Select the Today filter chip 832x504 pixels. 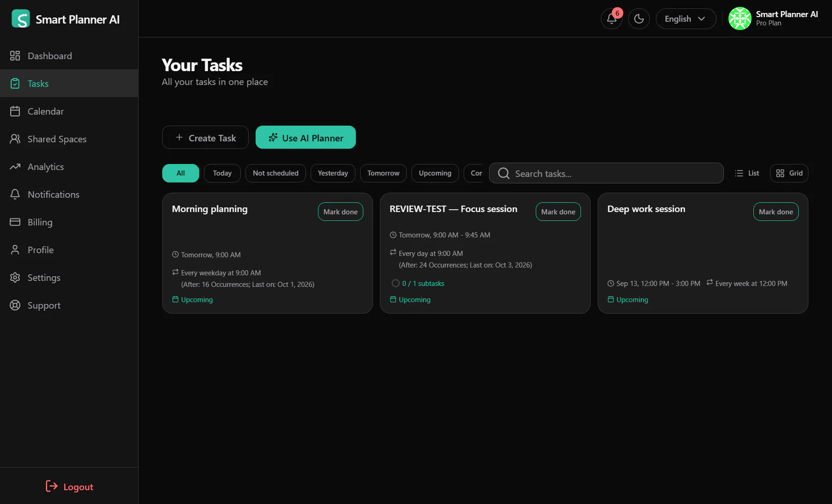tap(222, 173)
